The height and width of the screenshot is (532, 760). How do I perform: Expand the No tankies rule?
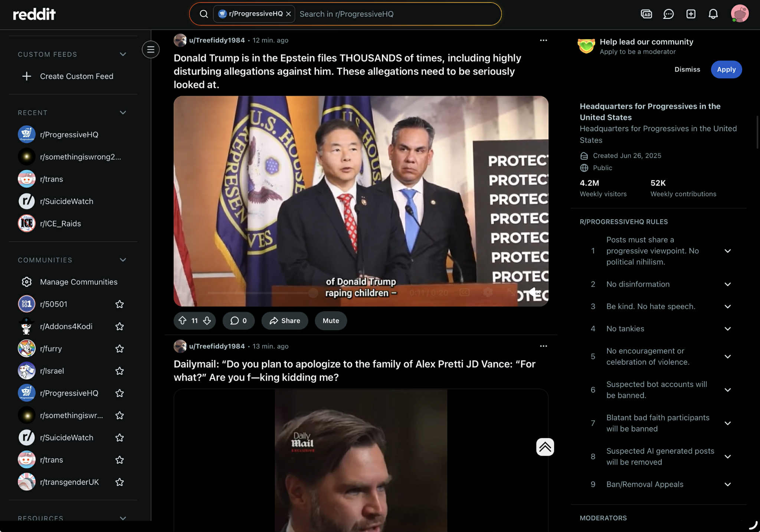coord(727,329)
